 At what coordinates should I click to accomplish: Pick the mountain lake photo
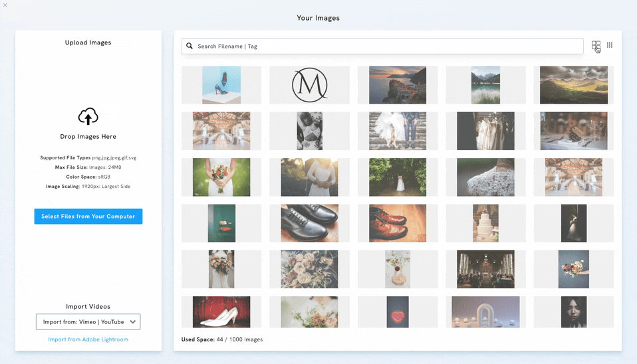click(485, 85)
